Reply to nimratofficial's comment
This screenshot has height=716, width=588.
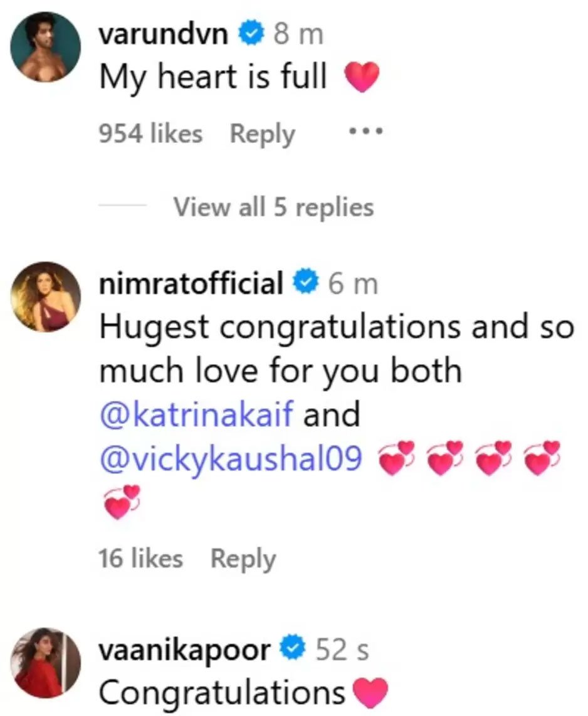click(x=243, y=559)
